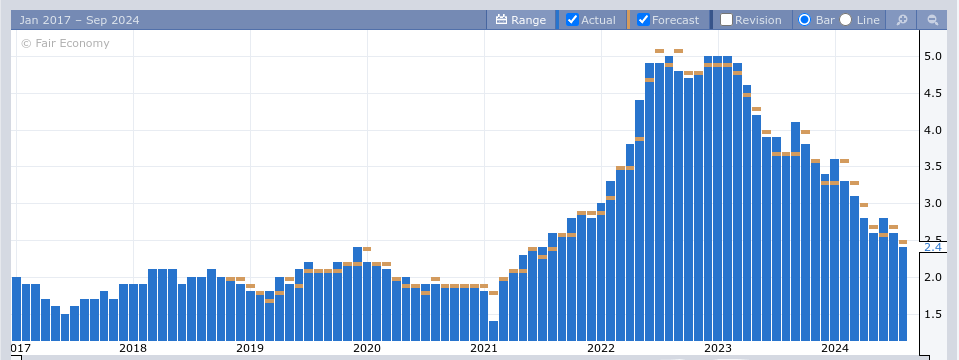Click the final rightmost bar at 2.4
This screenshot has height=360, width=959.
(903, 293)
